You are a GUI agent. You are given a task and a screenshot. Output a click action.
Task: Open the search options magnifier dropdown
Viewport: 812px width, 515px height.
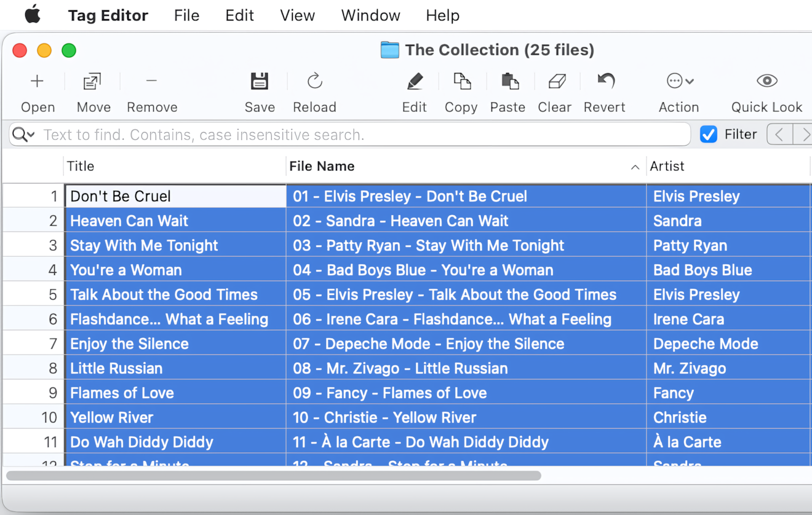(23, 135)
